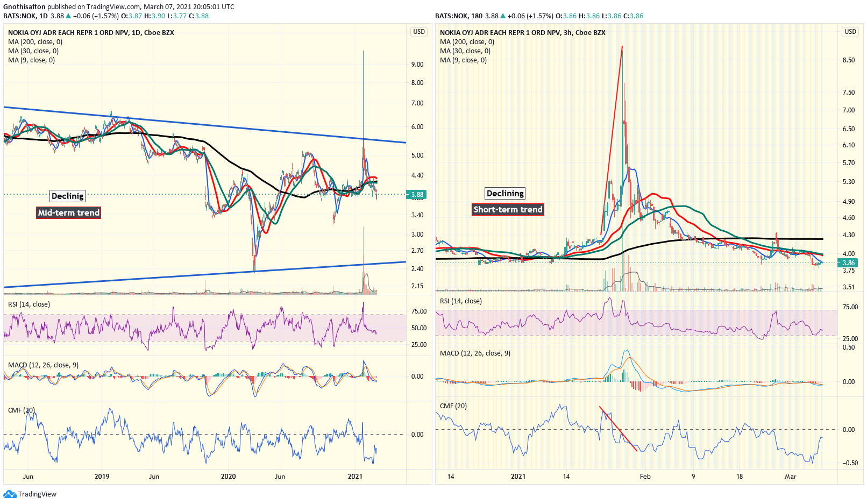Click the 75.00 RSI level on daily chart

tap(419, 311)
